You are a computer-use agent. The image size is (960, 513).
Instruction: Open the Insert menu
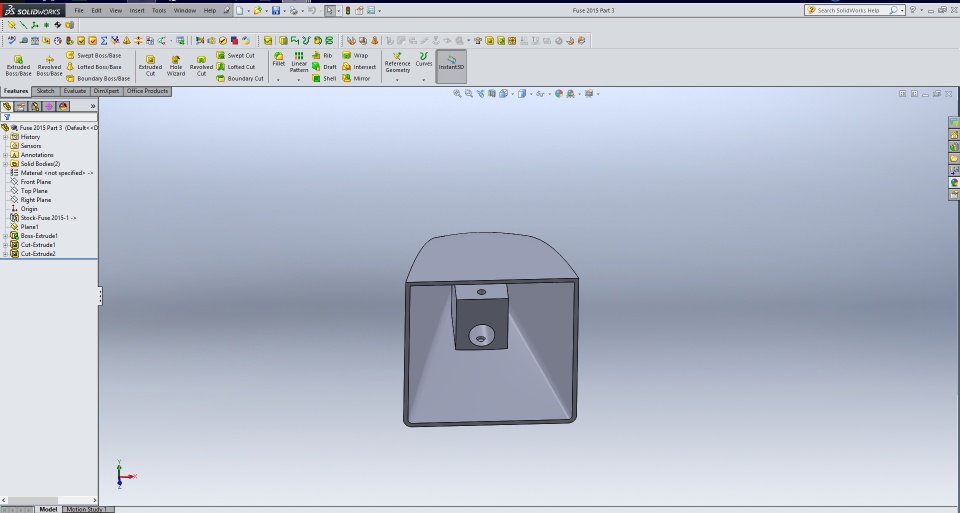(137, 10)
